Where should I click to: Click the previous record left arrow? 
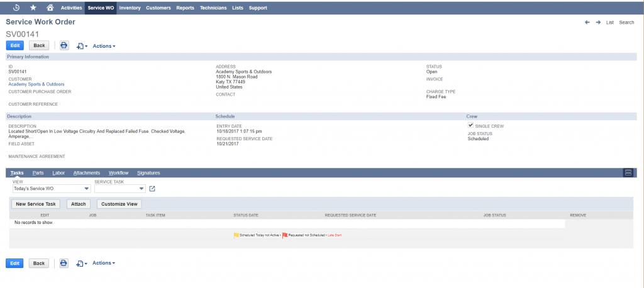click(x=587, y=22)
